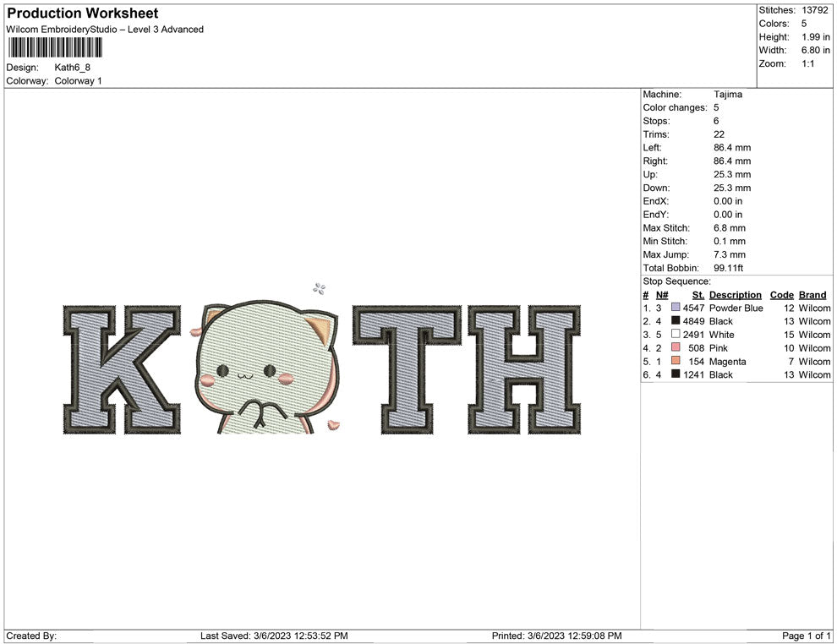Click the Total Bobbin value "99.11ft"
Viewport: 837px width, 644px height.
pyautogui.click(x=729, y=267)
